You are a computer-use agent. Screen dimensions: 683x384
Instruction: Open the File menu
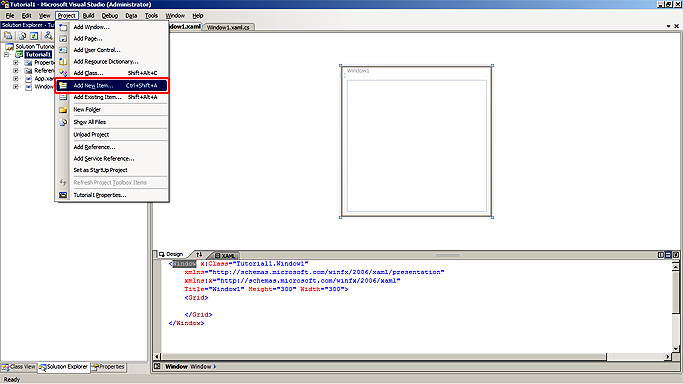tap(10, 16)
